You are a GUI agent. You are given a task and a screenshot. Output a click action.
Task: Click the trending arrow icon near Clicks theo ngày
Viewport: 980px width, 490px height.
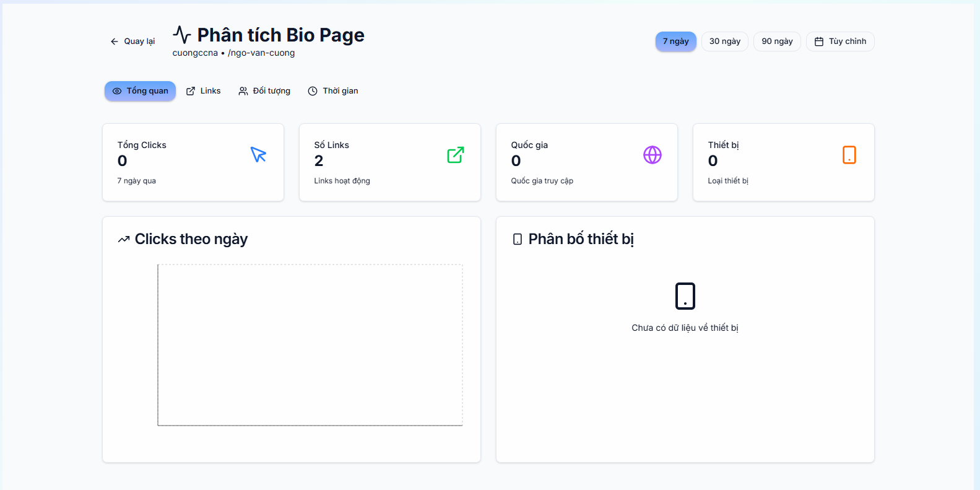click(124, 240)
